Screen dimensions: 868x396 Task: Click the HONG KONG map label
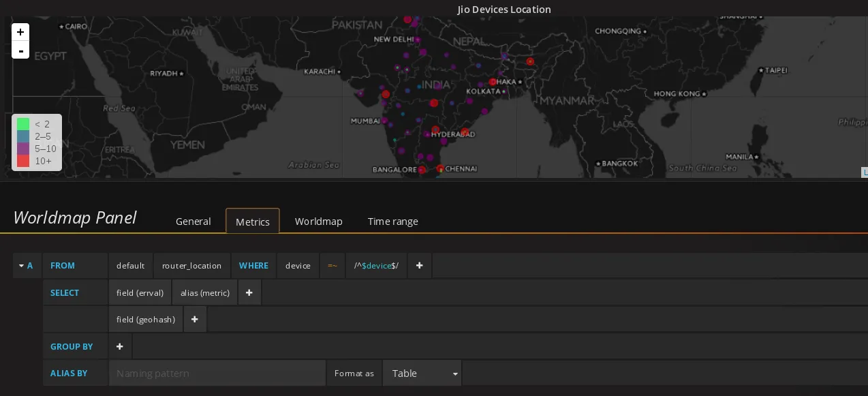tap(677, 93)
